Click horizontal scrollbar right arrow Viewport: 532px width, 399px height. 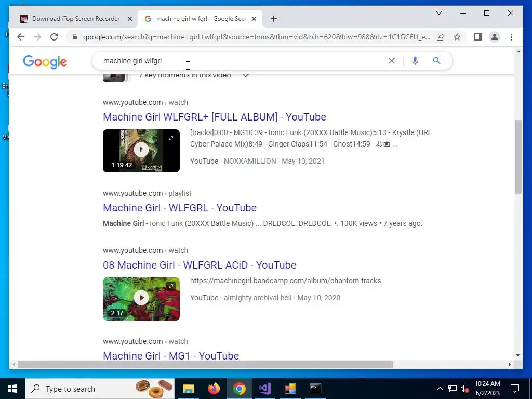pyautogui.click(x=509, y=364)
